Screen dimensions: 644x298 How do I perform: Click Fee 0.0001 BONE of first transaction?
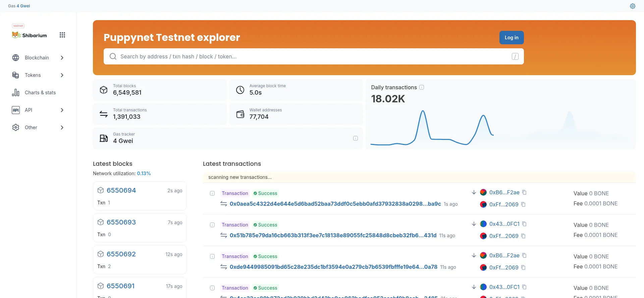(x=596, y=203)
